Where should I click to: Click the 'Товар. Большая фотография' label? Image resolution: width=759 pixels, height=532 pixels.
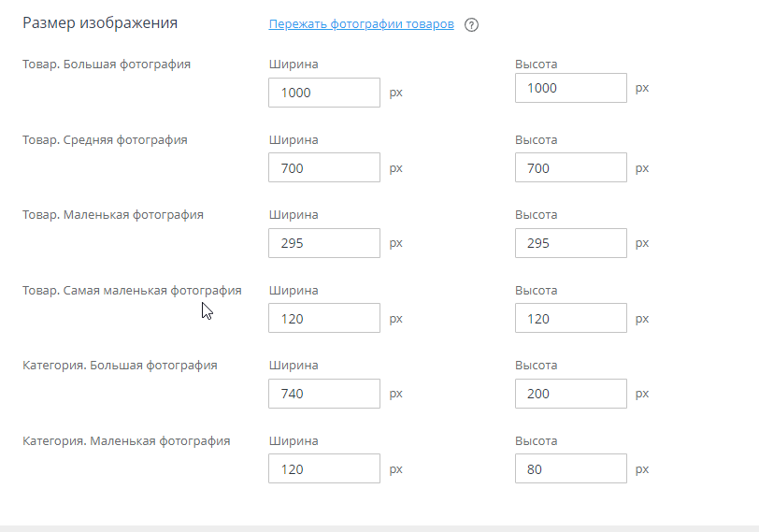[107, 65]
